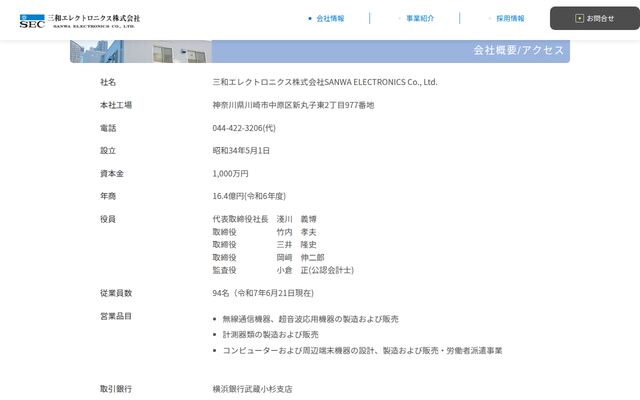640x400 pixels.
Task: Select the 年商 label
Action: [x=108, y=196]
